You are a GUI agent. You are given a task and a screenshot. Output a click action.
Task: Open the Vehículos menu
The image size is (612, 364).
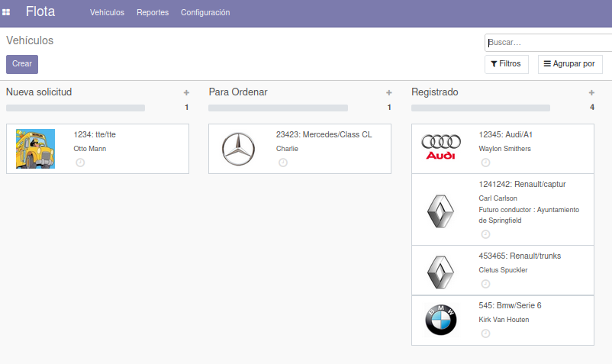point(107,13)
